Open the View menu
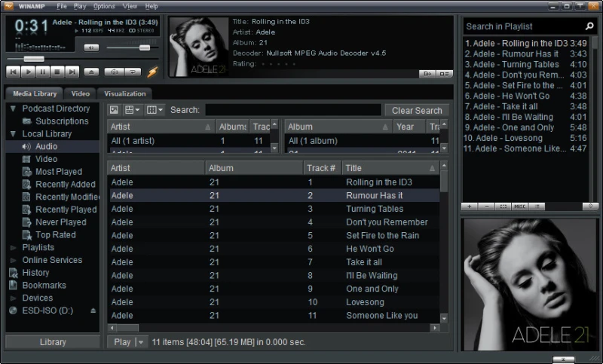The image size is (603, 364). coord(130,6)
